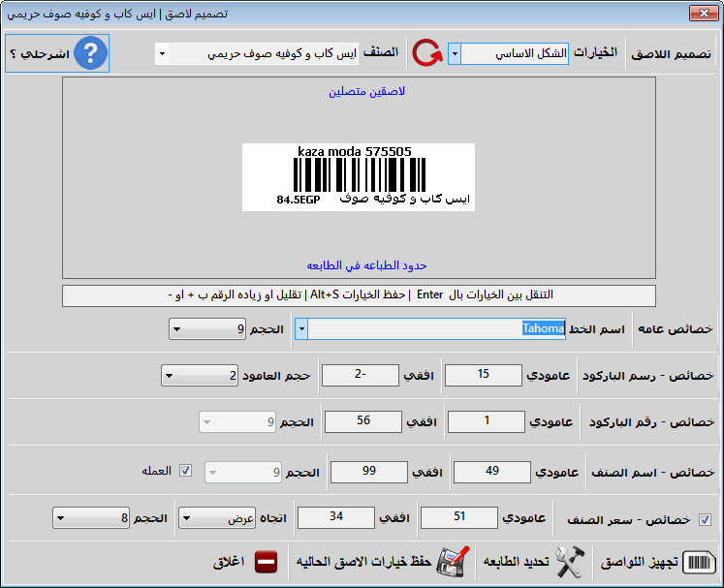Toggle the العمله currency checkbox
Screen dimensions: 724x588
(186, 471)
